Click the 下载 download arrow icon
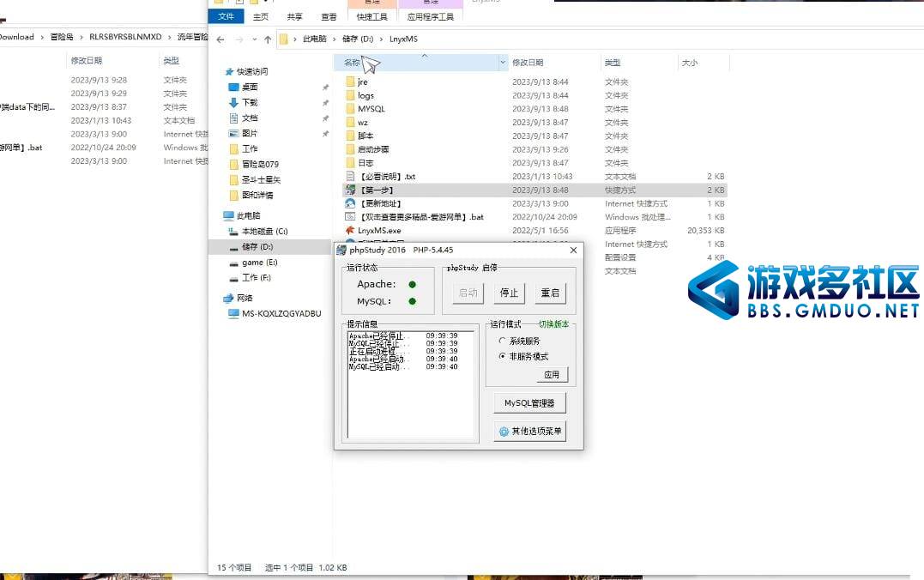The height and width of the screenshot is (580, 924). coord(233,103)
